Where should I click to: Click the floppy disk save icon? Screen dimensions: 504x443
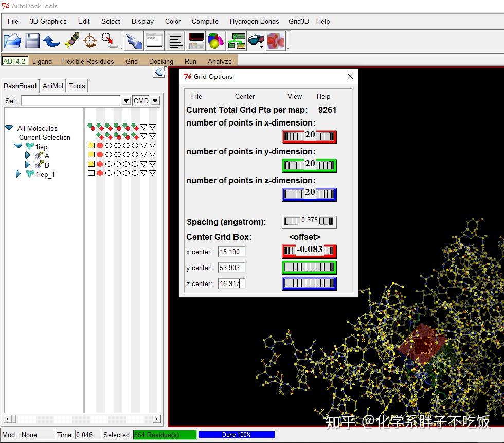[32, 41]
